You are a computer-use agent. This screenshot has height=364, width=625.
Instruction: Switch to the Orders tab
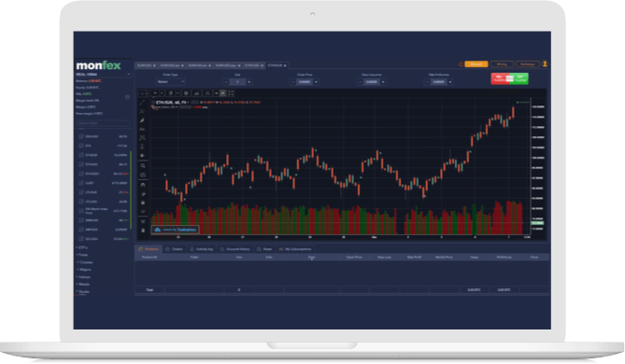coord(174,249)
